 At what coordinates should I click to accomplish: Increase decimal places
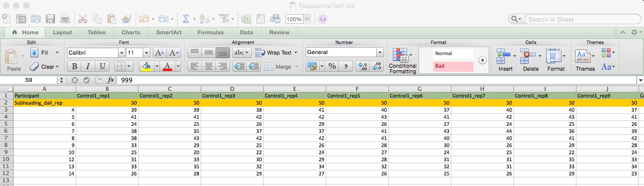362,66
